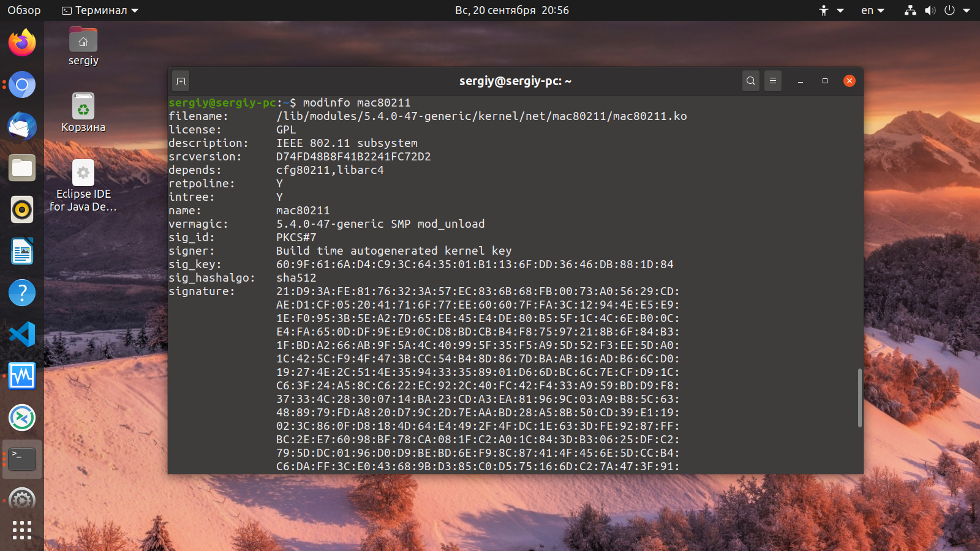Viewport: 980px width, 551px height.
Task: Close the terminal window
Action: [x=850, y=81]
